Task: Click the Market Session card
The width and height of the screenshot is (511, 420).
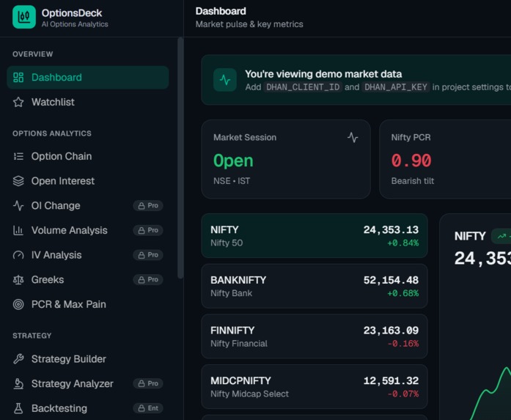Action: point(286,159)
